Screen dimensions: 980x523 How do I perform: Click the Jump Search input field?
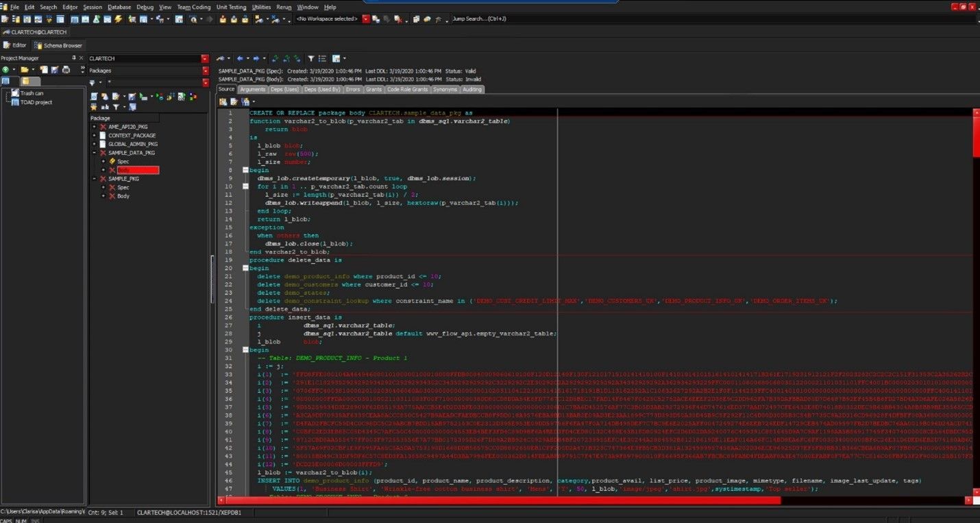(x=713, y=19)
